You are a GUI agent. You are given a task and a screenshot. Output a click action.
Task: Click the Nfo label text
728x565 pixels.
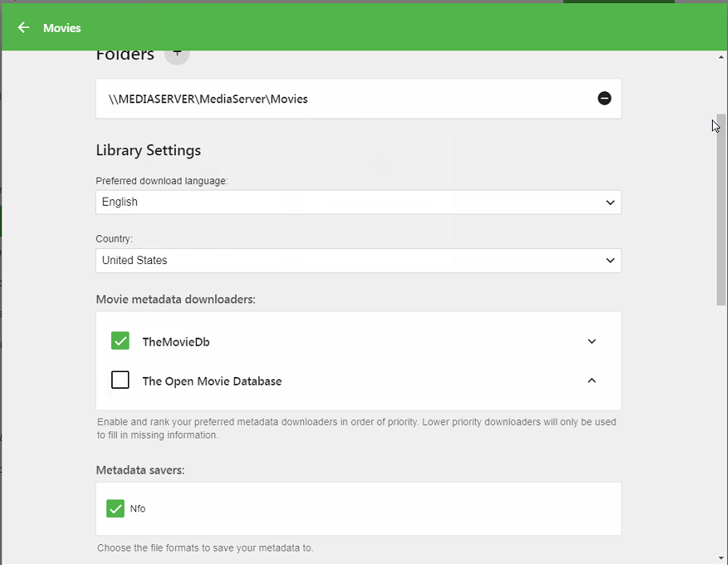(x=138, y=509)
